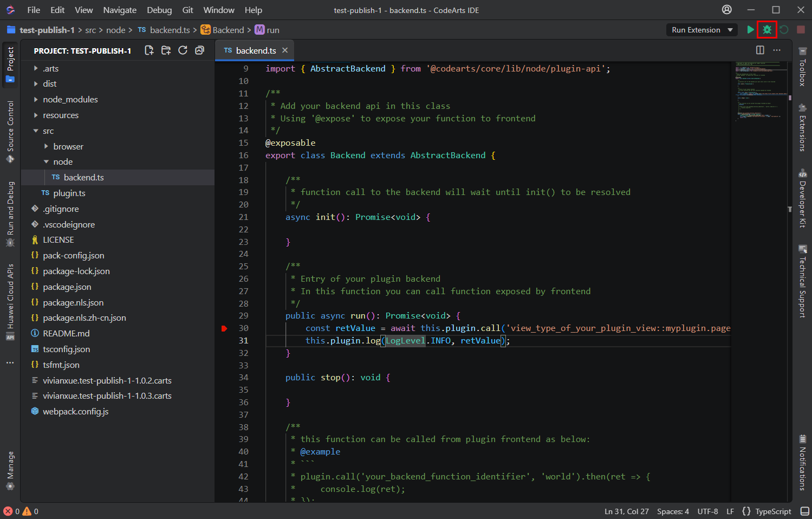Open the Debug menu

(159, 10)
